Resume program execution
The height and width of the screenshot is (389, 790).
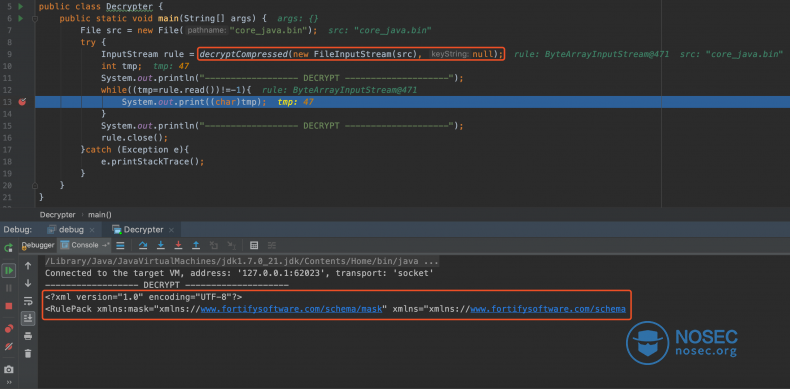click(x=9, y=271)
